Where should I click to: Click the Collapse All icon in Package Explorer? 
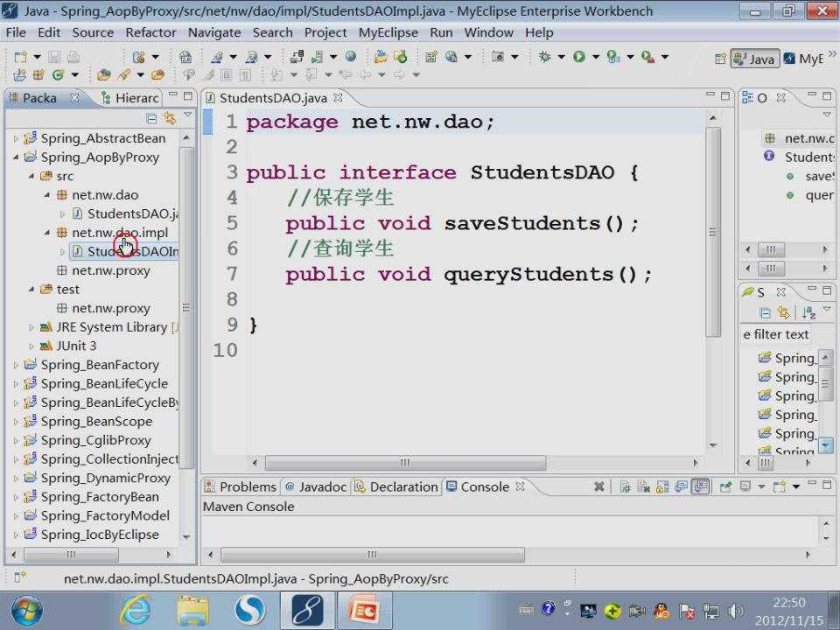[151, 118]
